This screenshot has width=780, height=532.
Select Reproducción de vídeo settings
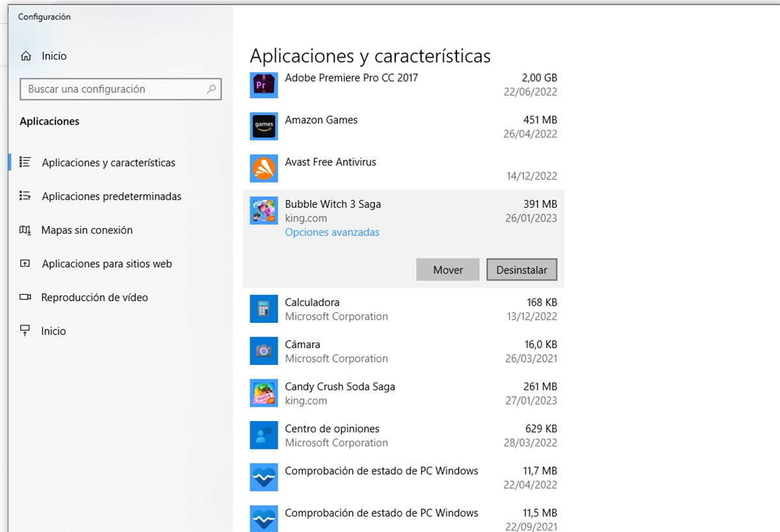coord(94,298)
